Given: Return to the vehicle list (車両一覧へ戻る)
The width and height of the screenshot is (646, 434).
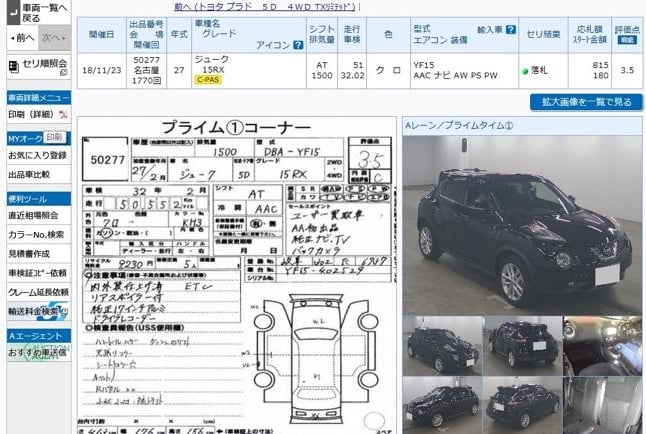Looking at the screenshot, I should (39, 12).
